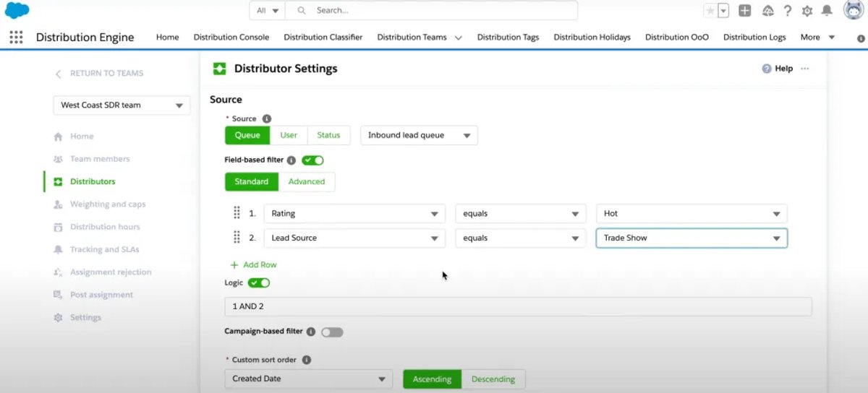Click the info icon at nav bar end

point(860,38)
